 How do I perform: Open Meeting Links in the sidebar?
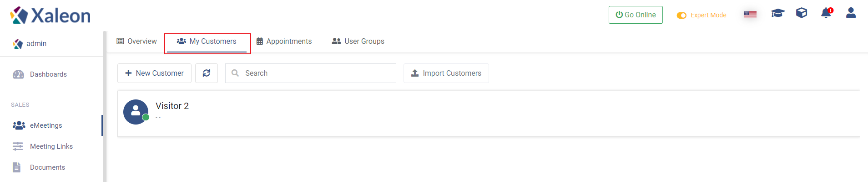(x=51, y=146)
